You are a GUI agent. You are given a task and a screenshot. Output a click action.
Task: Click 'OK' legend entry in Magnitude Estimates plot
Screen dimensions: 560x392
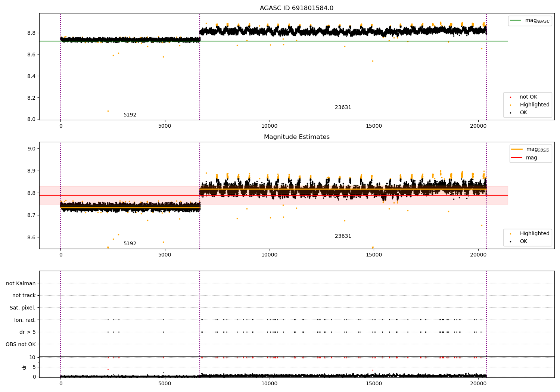click(x=523, y=242)
